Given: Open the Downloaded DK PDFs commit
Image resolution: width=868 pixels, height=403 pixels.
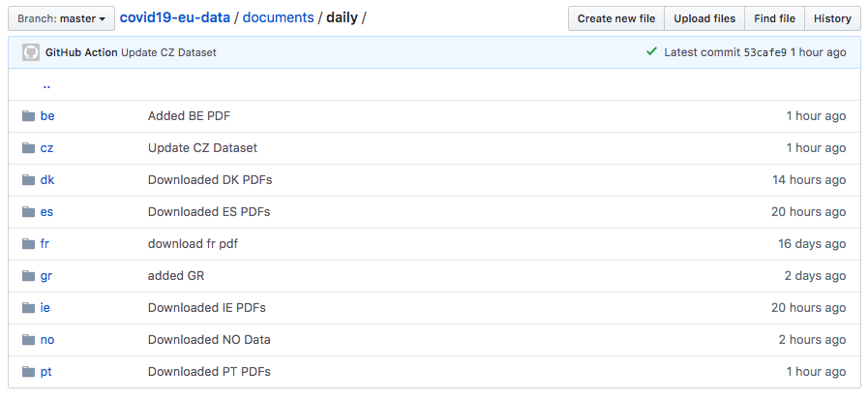Looking at the screenshot, I should [210, 179].
